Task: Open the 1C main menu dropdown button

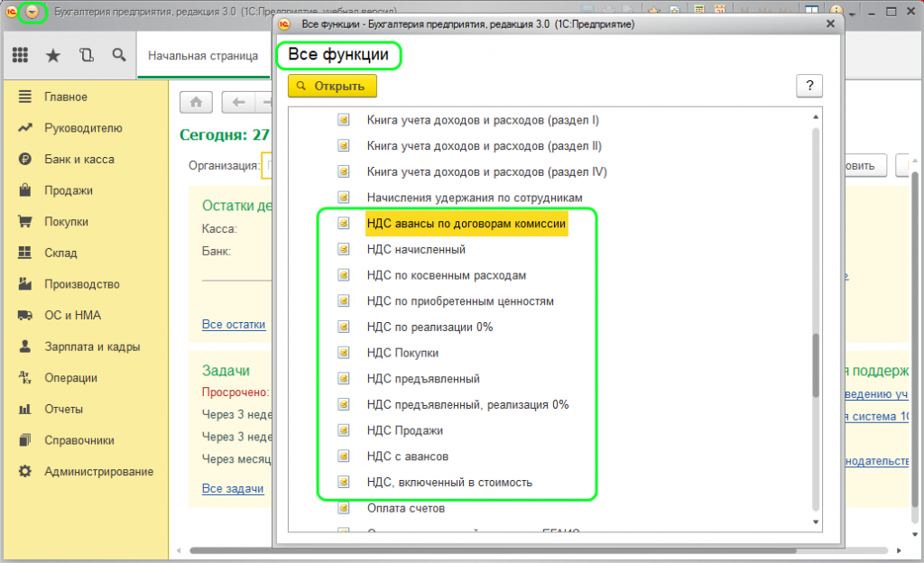Action: 32,12
